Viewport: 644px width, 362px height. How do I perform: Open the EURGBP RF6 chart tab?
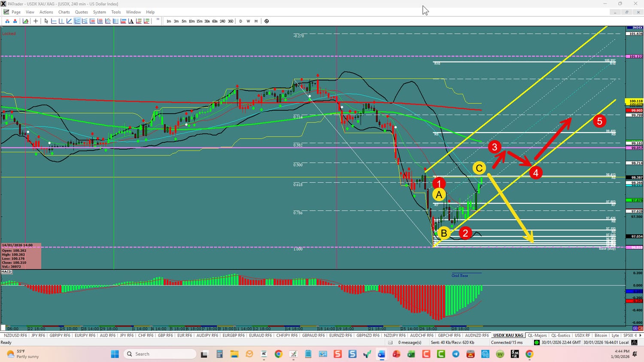pos(234,335)
